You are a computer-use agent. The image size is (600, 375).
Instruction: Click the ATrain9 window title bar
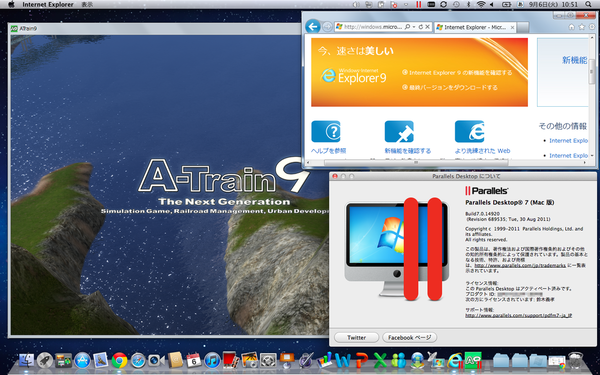point(155,28)
